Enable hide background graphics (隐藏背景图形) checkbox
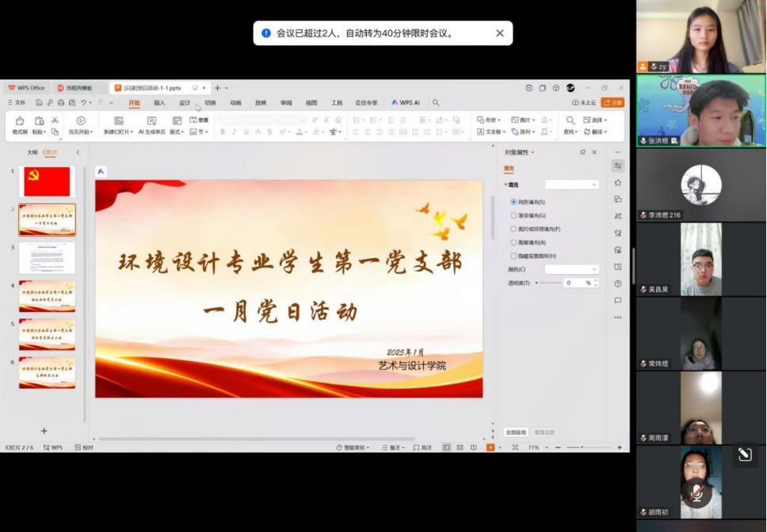The image size is (767, 532). coord(513,256)
